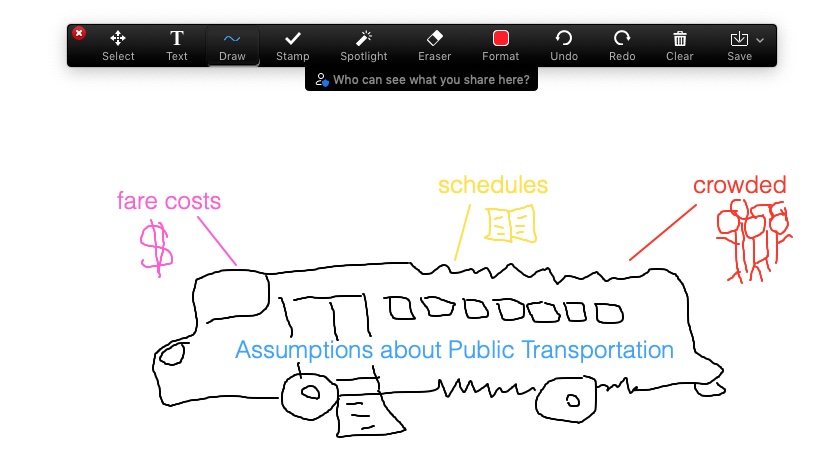
Task: Click the yellow 'schedules' text label
Action: coord(493,185)
